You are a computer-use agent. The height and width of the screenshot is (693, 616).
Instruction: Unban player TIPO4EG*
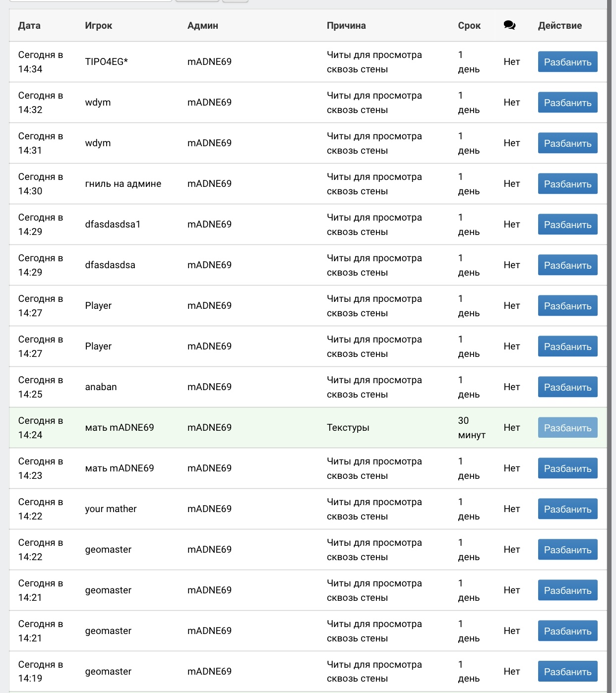(x=567, y=62)
